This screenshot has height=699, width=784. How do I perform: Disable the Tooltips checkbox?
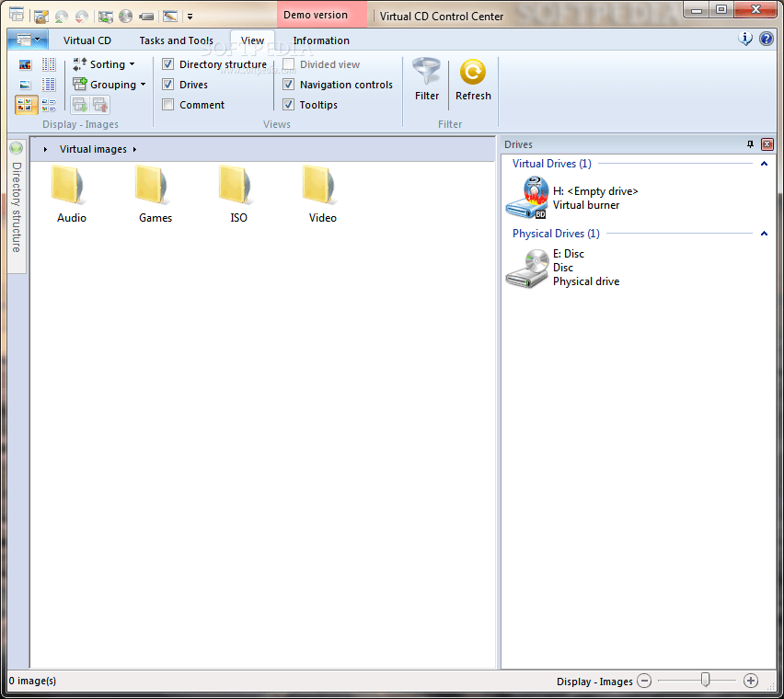coord(288,104)
